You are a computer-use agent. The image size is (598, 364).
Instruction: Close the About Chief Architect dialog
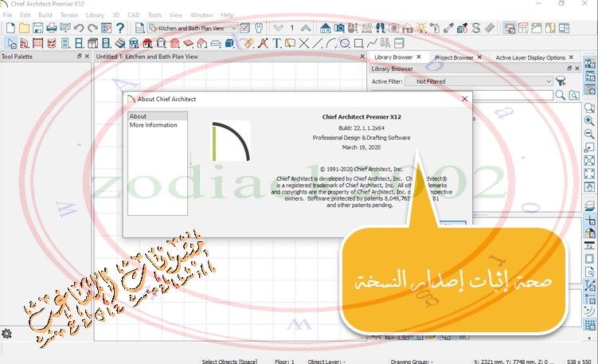click(464, 99)
